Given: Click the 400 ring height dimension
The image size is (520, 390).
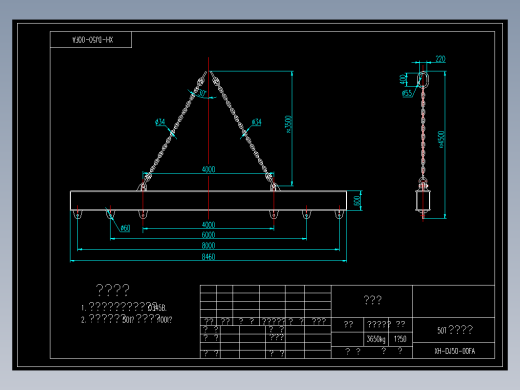Looking at the screenshot, I should click(403, 79).
